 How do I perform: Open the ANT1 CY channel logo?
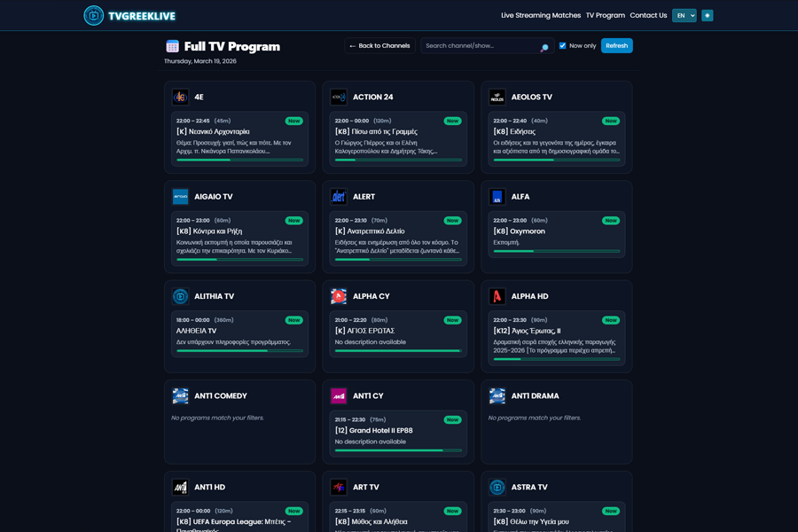[x=339, y=395]
